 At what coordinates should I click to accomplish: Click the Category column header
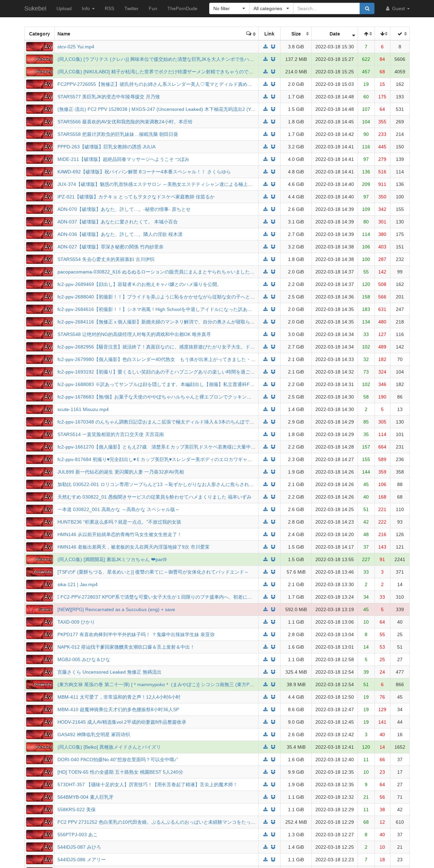pyautogui.click(x=40, y=34)
